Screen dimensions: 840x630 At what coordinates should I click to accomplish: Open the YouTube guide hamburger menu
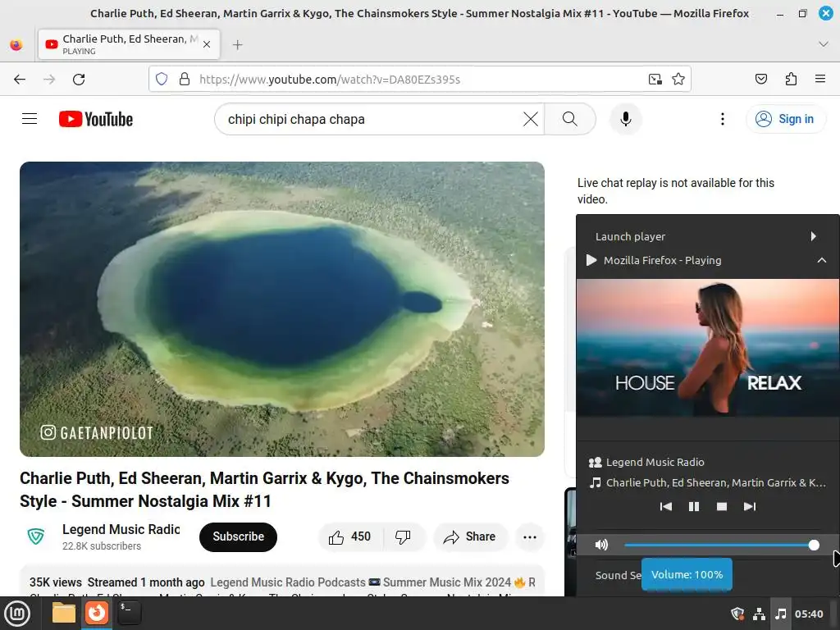(x=30, y=119)
